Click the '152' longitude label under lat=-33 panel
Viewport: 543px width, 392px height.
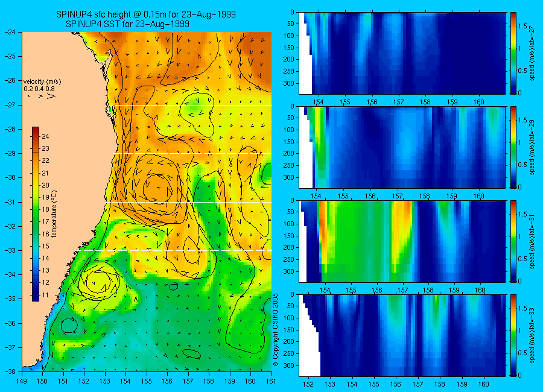(x=308, y=384)
